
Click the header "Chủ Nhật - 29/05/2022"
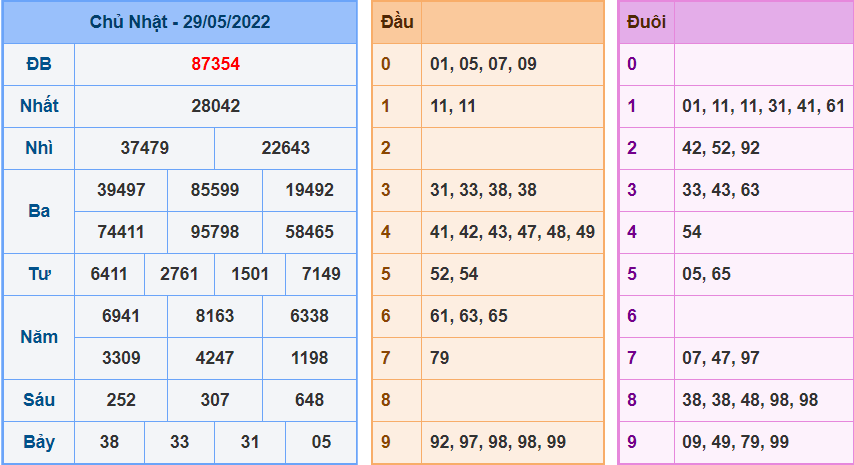coord(180,22)
